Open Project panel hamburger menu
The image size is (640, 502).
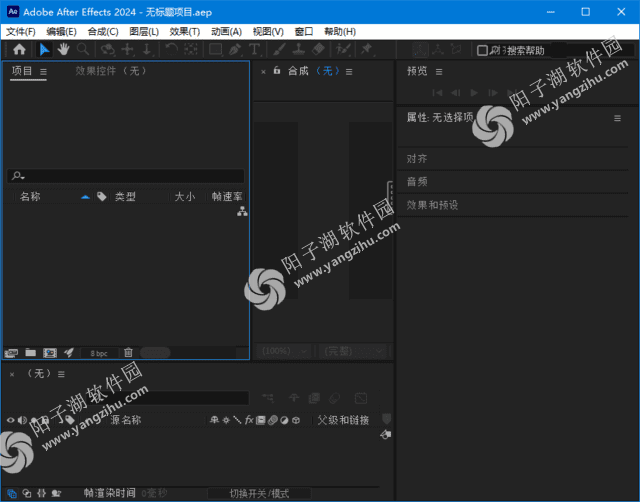point(43,72)
